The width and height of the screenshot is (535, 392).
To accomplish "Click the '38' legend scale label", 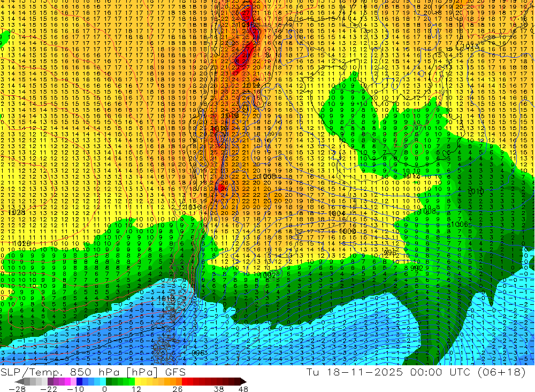I will [219, 389].
